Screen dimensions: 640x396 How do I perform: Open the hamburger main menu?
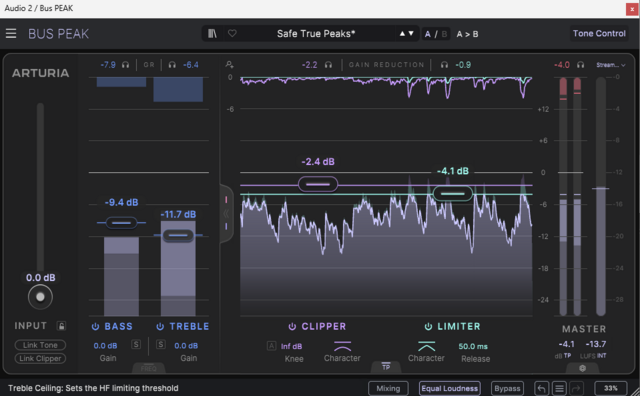pos(11,33)
